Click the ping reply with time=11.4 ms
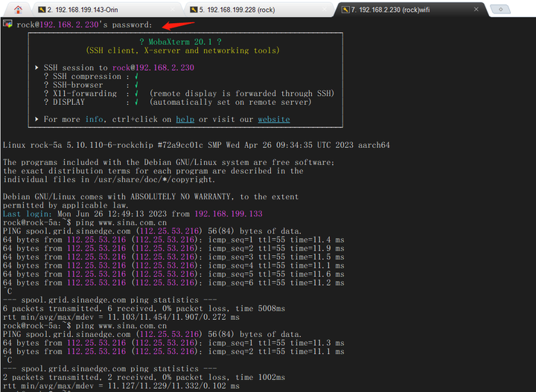Image resolution: width=536 pixels, height=392 pixels. (x=173, y=240)
